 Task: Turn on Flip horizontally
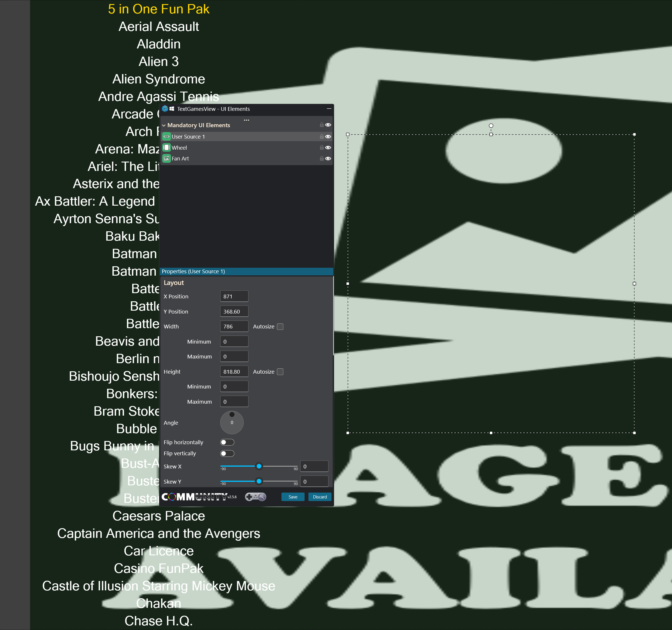coord(227,442)
